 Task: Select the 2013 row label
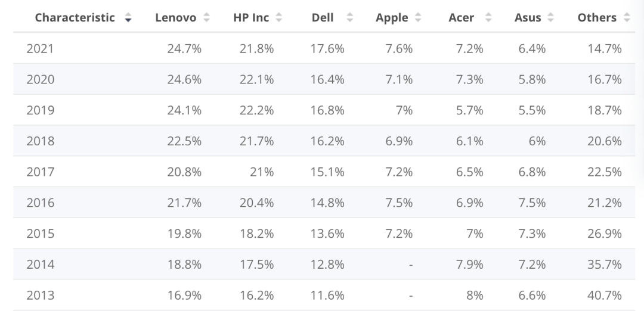tap(40, 296)
